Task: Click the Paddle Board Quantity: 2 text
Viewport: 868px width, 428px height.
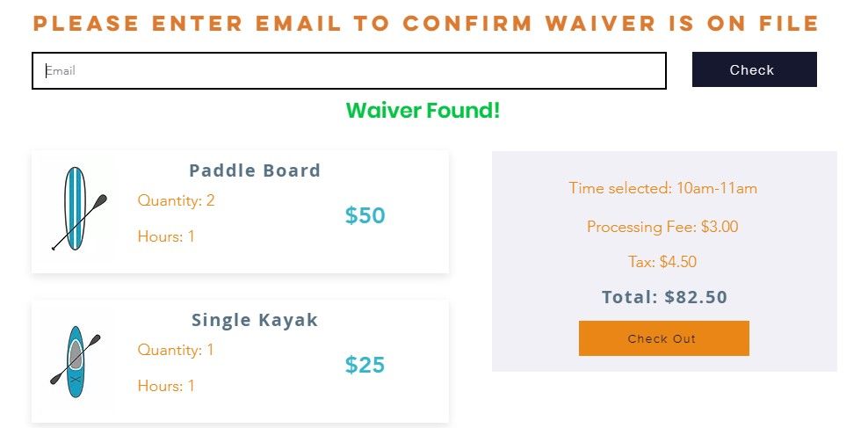Action: 176,200
